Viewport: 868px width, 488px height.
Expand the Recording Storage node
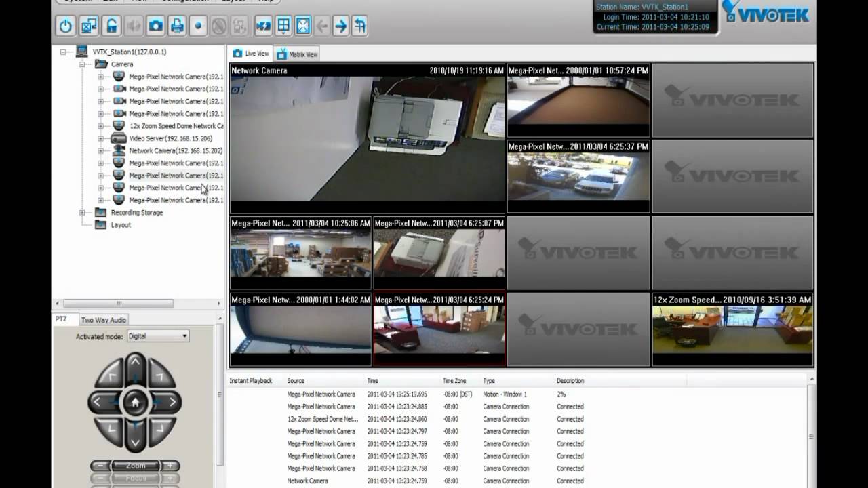pyautogui.click(x=82, y=213)
